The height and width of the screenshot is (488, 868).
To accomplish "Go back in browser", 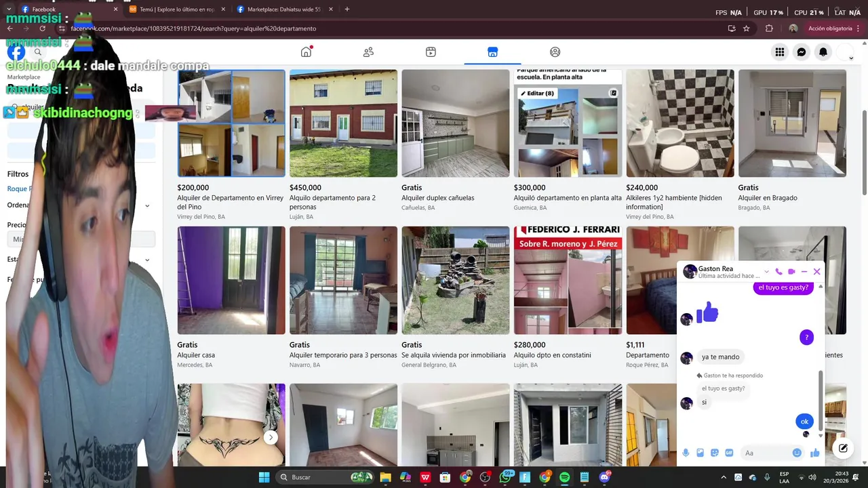I will click(x=10, y=28).
